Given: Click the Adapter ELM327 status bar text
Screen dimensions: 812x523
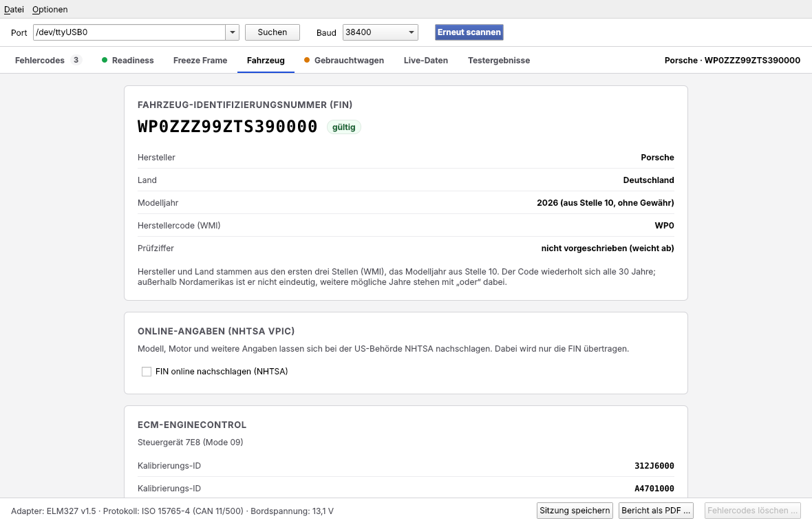Looking at the screenshot, I should pyautogui.click(x=172, y=511).
